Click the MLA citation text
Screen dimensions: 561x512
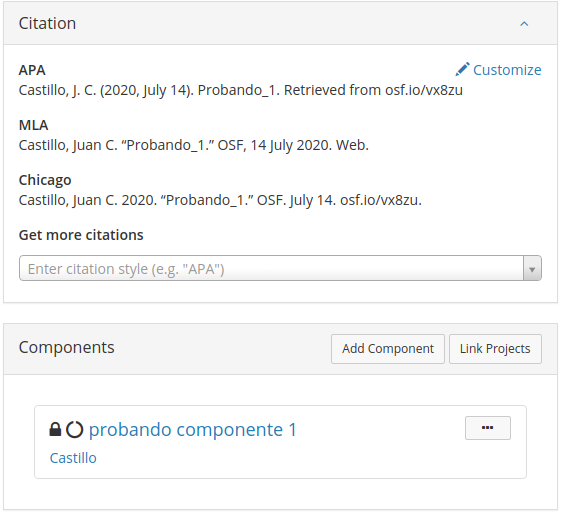[x=194, y=145]
